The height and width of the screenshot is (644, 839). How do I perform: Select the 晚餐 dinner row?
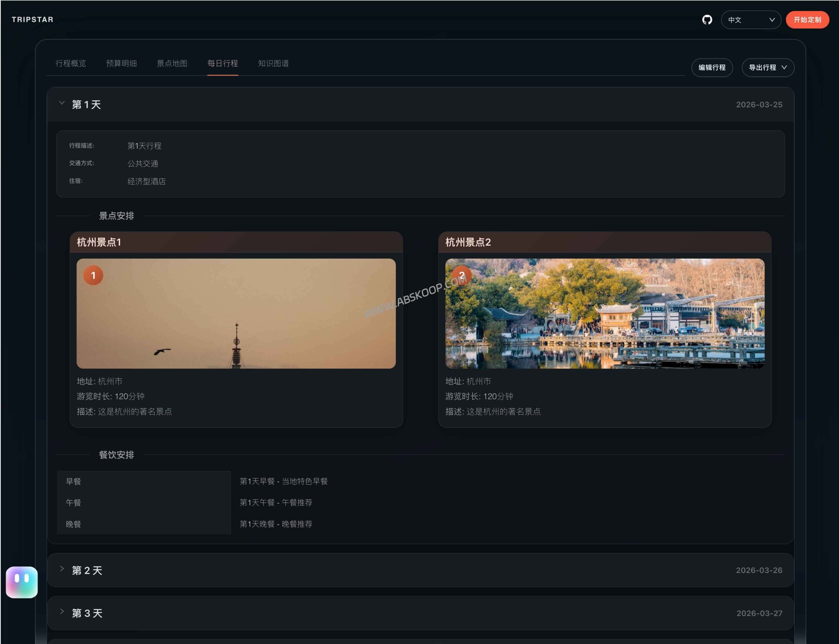pyautogui.click(x=144, y=524)
